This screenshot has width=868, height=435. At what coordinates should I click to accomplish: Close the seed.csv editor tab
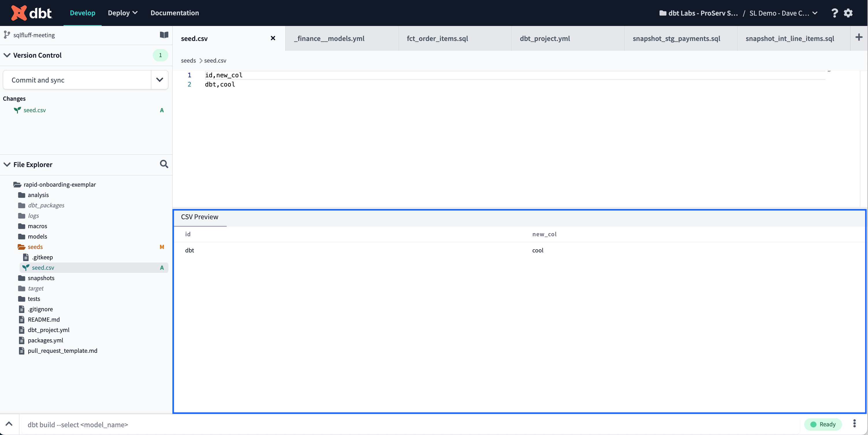(272, 38)
